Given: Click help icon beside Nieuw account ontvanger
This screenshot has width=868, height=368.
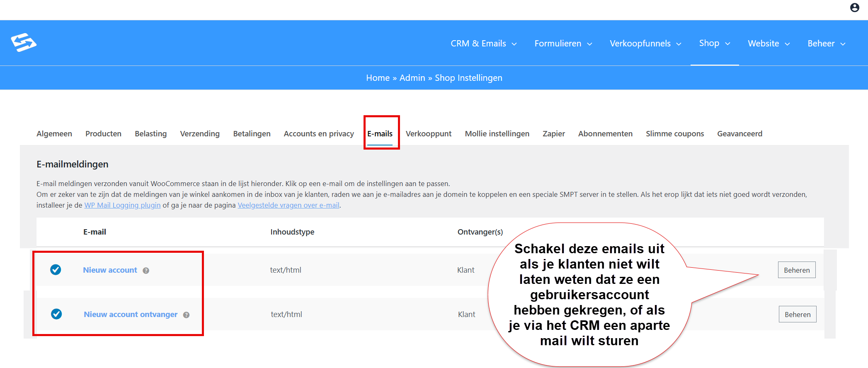Looking at the screenshot, I should pyautogui.click(x=187, y=315).
